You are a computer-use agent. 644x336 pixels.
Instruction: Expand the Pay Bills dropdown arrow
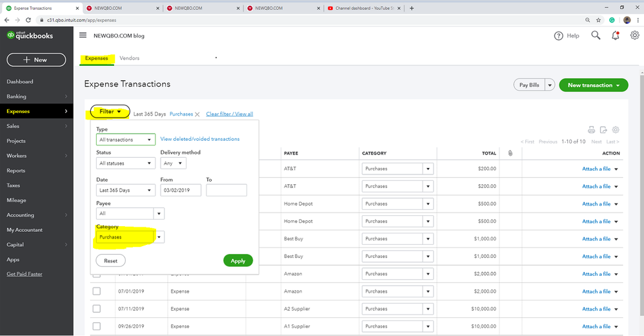(550, 85)
